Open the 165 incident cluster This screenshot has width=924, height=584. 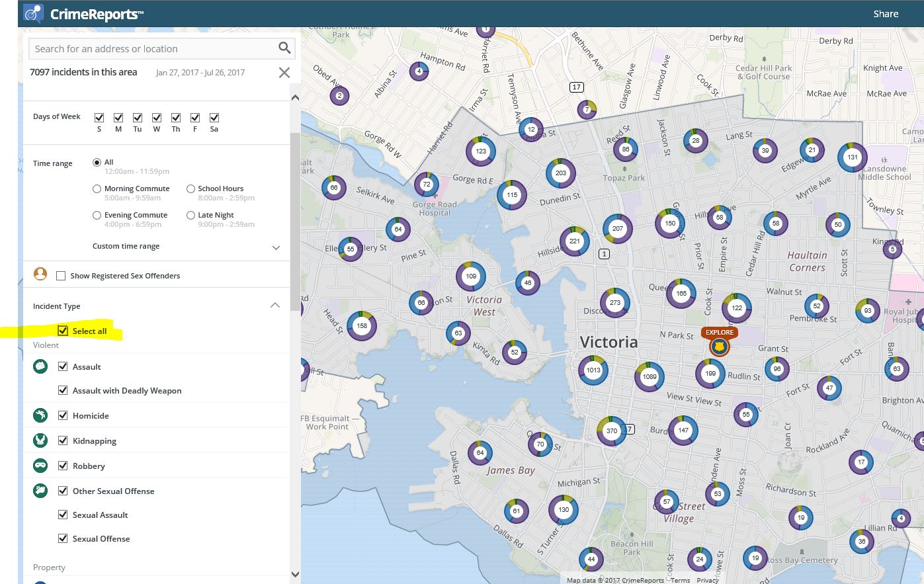[x=681, y=294]
